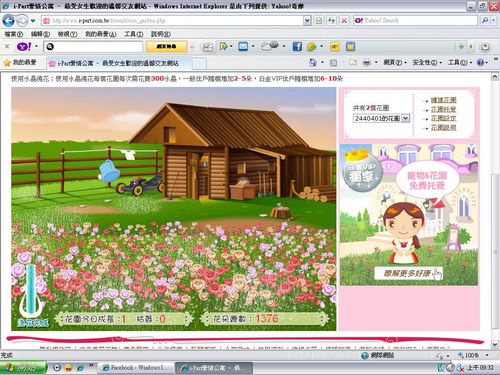The width and height of the screenshot is (500, 375).
Task: Click the Yahoo Mail envelope icon
Action: 243,46
